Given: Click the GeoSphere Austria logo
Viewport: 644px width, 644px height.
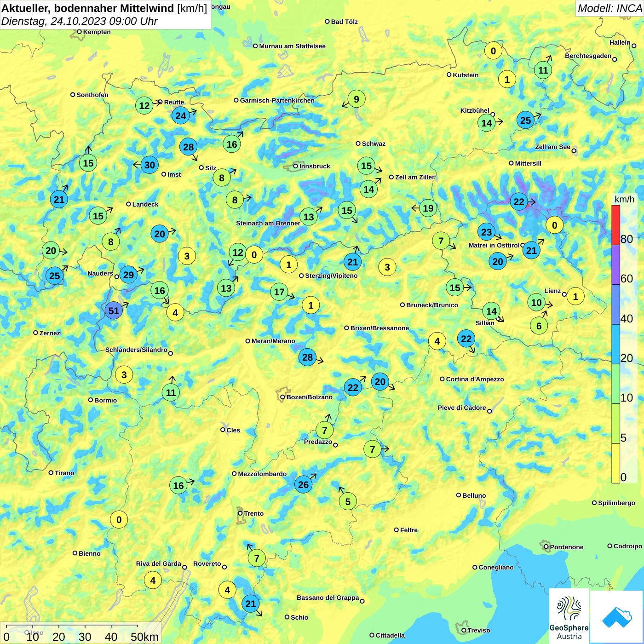Looking at the screenshot, I should (569, 617).
